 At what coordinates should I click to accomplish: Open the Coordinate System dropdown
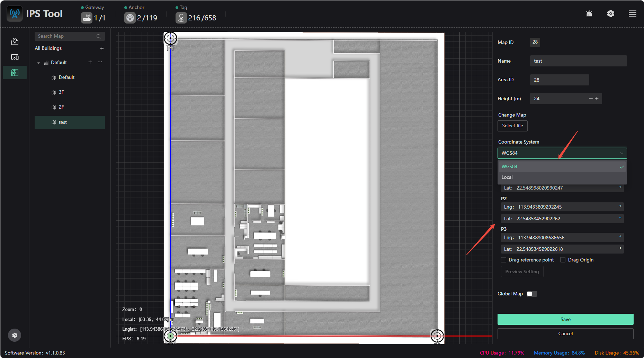[x=562, y=153]
